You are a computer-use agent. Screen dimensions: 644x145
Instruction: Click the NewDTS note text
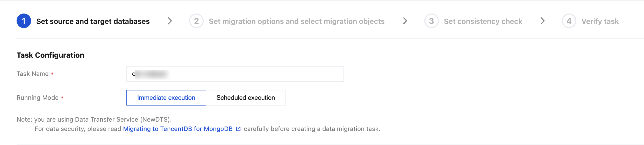94,120
